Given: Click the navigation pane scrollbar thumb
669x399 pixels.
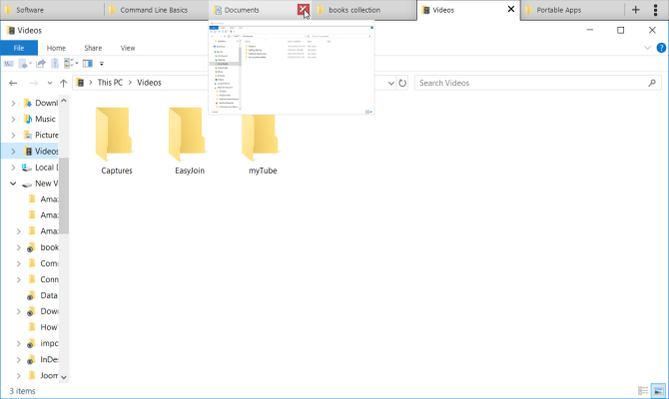Looking at the screenshot, I should coord(64,196).
